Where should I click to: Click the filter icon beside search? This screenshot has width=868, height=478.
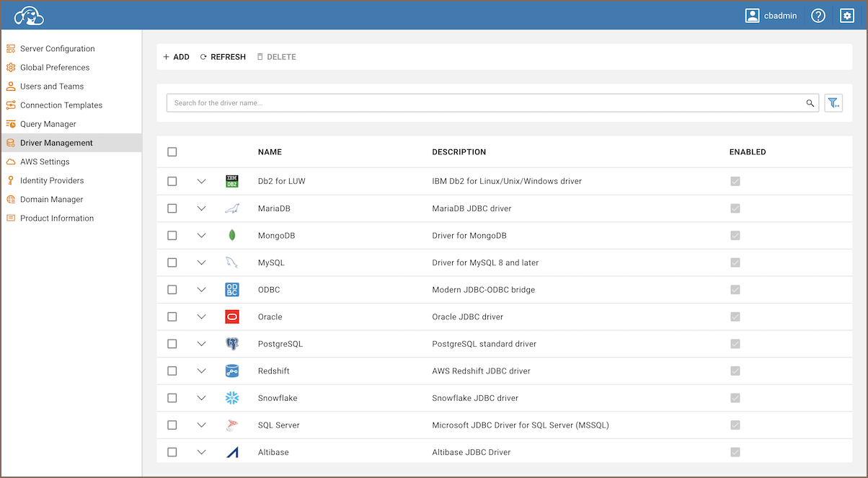[x=833, y=103]
